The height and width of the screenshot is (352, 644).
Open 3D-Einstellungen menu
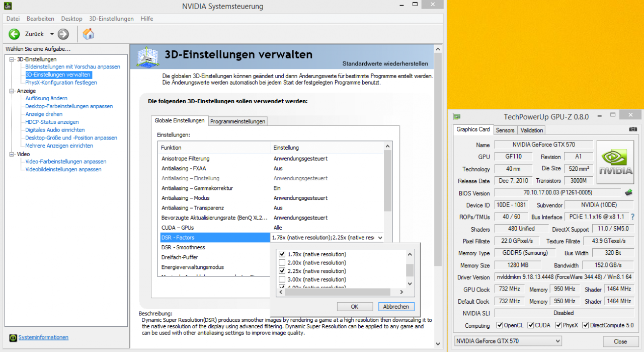coord(112,19)
